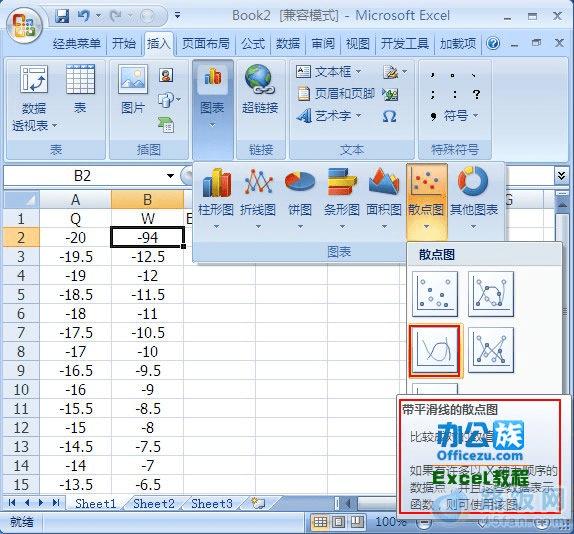
Task: Choose scatter with only markers
Action: (x=435, y=294)
